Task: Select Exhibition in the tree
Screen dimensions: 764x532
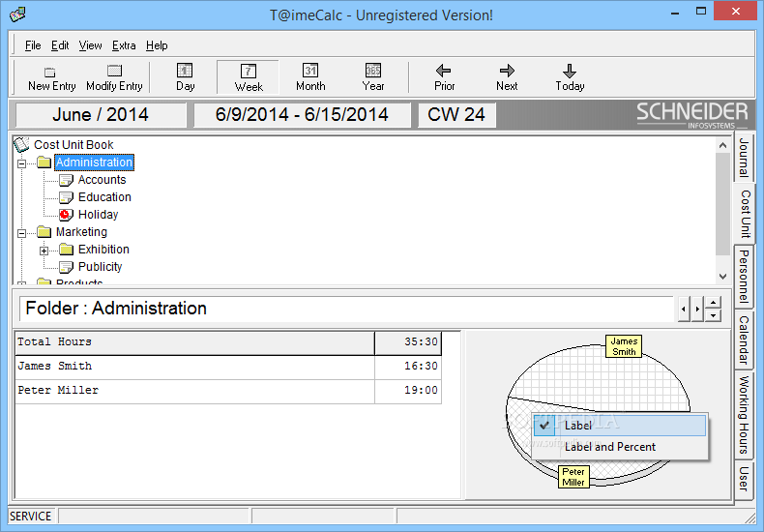Action: 103,250
